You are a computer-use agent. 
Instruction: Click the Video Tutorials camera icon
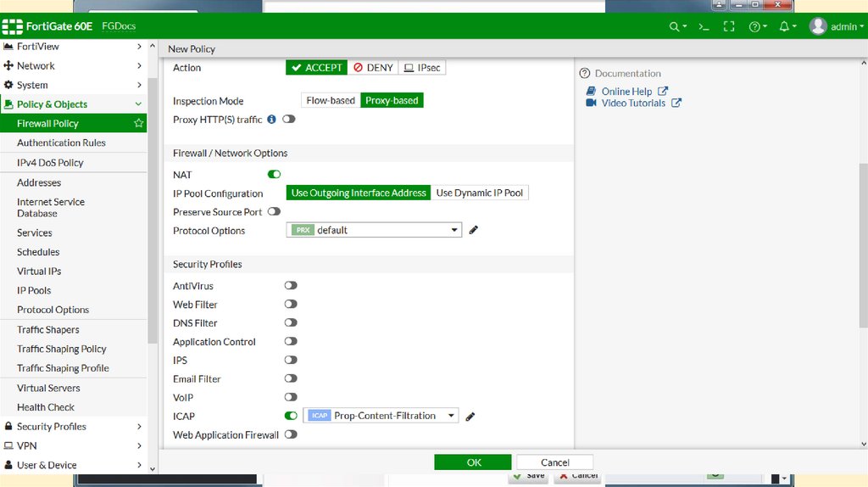[591, 103]
